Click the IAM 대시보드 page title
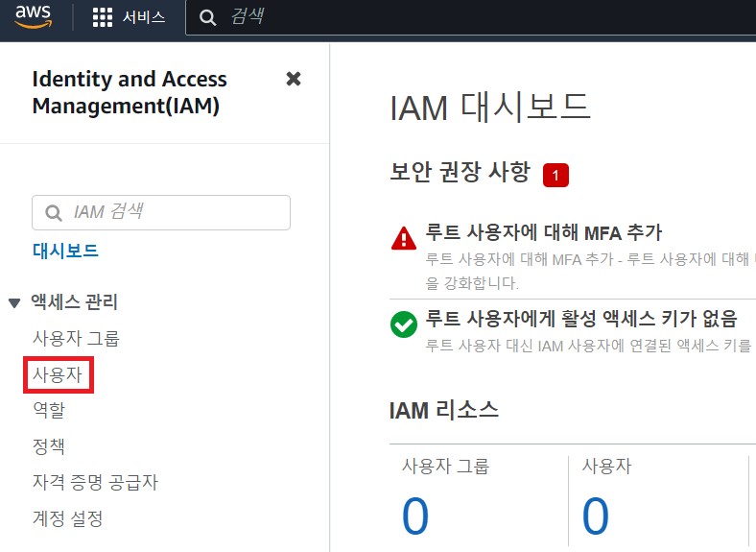The height and width of the screenshot is (552, 756). coord(490,108)
